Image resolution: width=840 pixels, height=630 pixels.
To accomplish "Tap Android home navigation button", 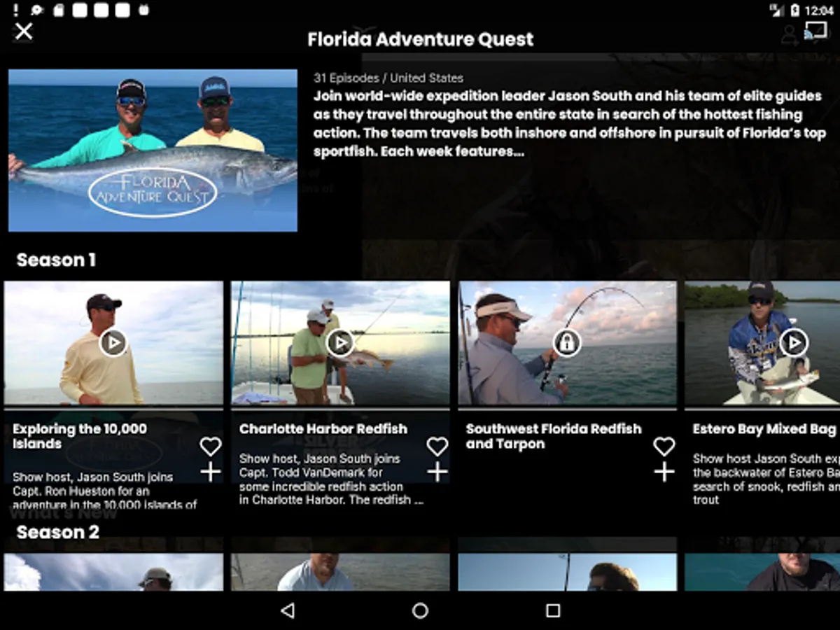I will coord(420,611).
